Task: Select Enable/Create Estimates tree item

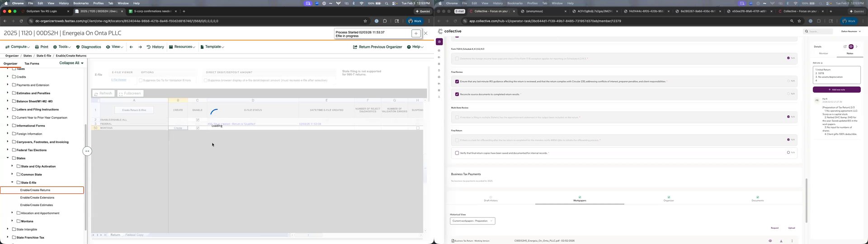Action: (x=36, y=205)
